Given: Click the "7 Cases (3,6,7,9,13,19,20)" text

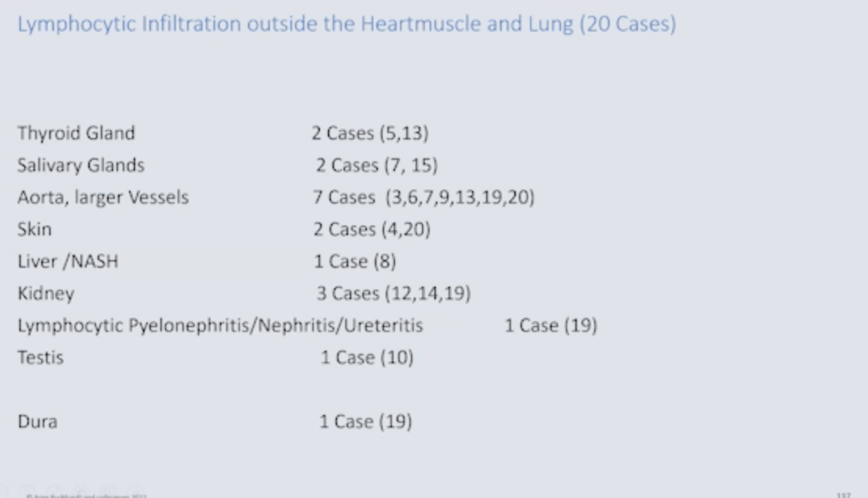Looking at the screenshot, I should 424,197.
